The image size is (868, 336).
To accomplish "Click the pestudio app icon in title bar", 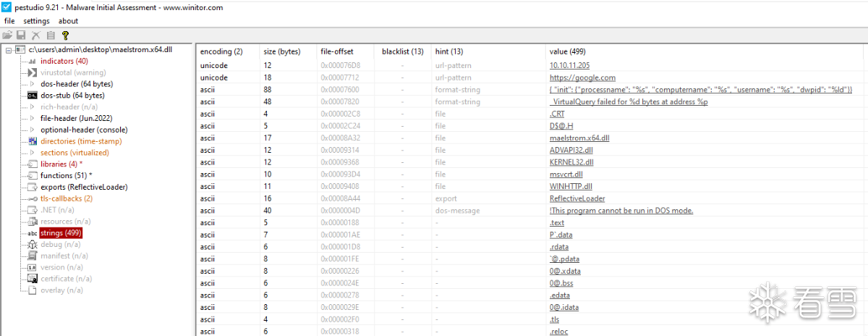I will (x=7, y=7).
